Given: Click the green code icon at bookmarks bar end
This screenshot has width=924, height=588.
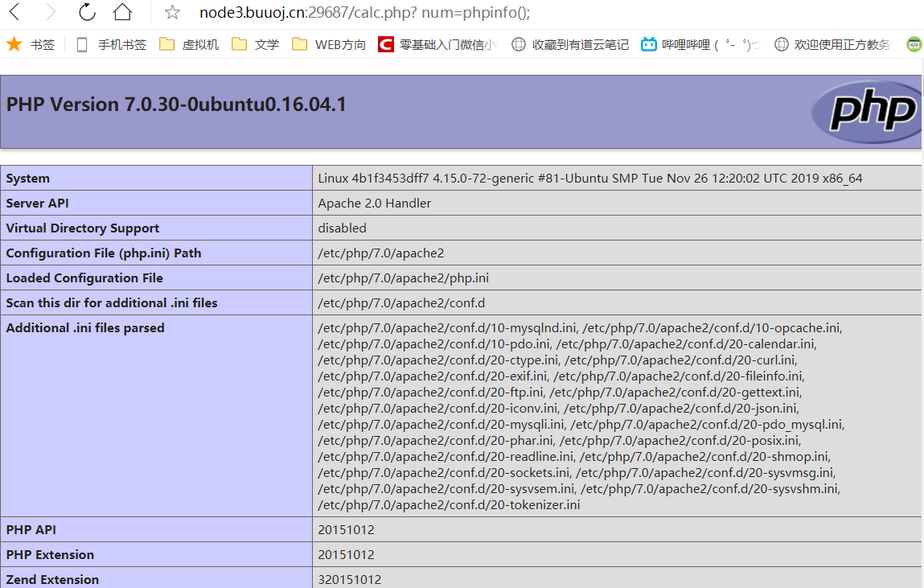Looking at the screenshot, I should tap(914, 44).
